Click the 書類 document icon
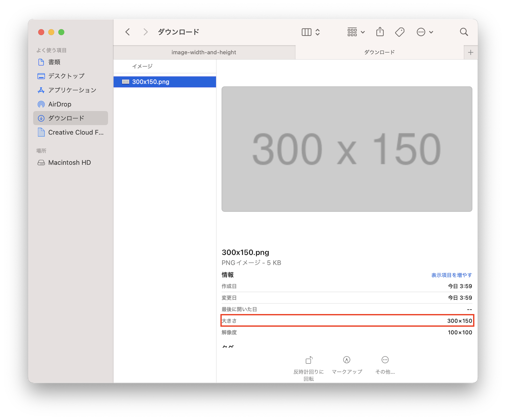The height and width of the screenshot is (420, 506). (x=41, y=62)
